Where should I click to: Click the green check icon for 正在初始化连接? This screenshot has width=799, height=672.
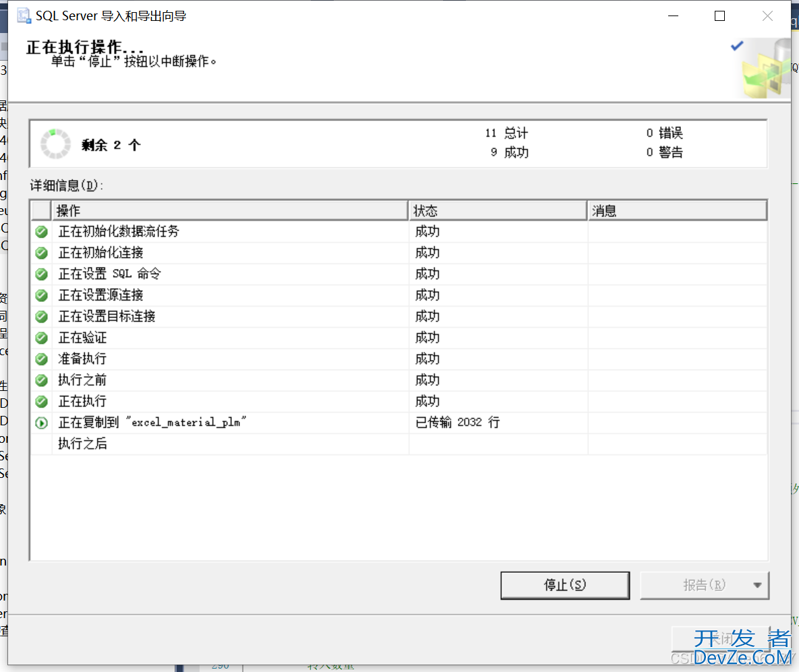click(41, 253)
